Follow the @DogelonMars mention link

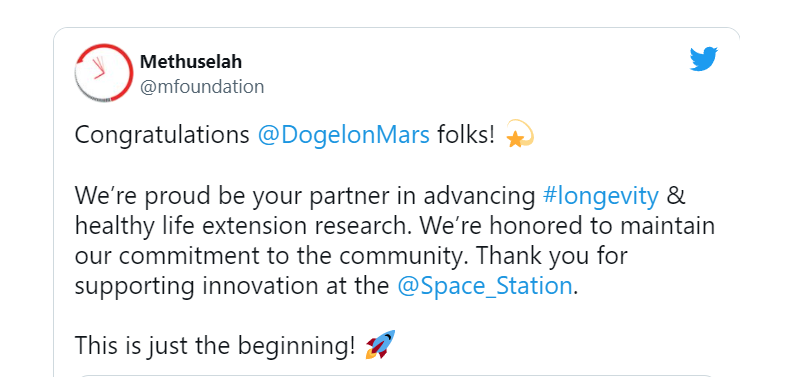(344, 136)
